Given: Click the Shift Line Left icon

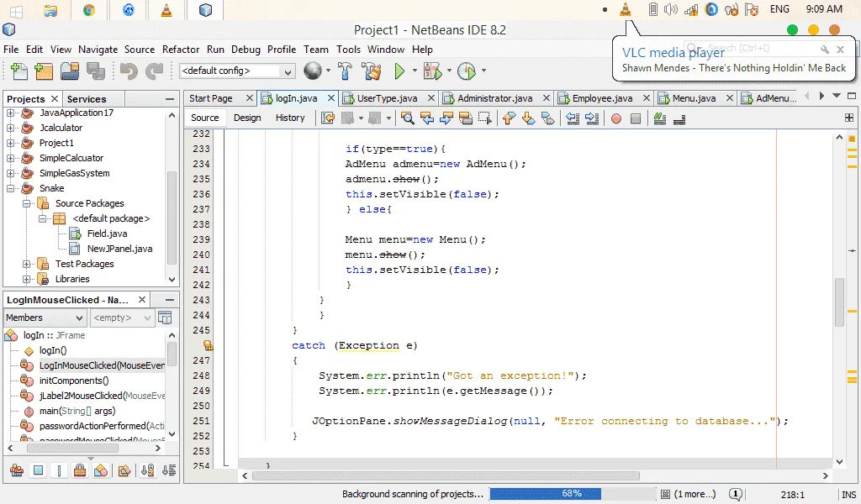Looking at the screenshot, I should 572,118.
